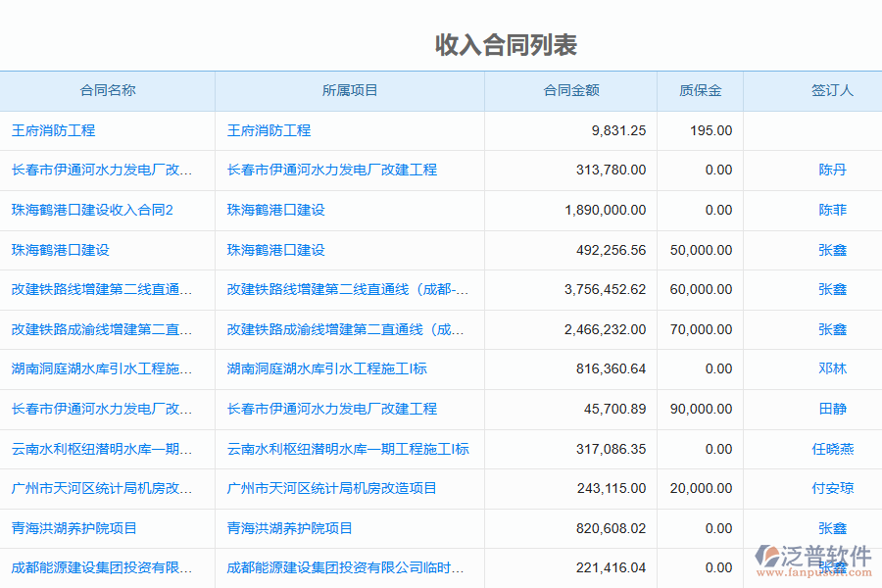
Task: Sort by the 合同名称 column header
Action: (108, 91)
